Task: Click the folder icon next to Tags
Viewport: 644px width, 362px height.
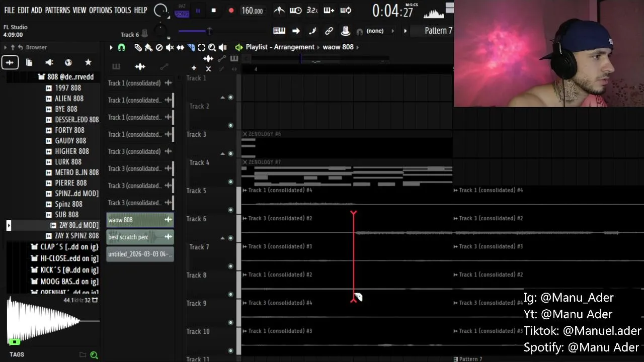Action: click(83, 355)
